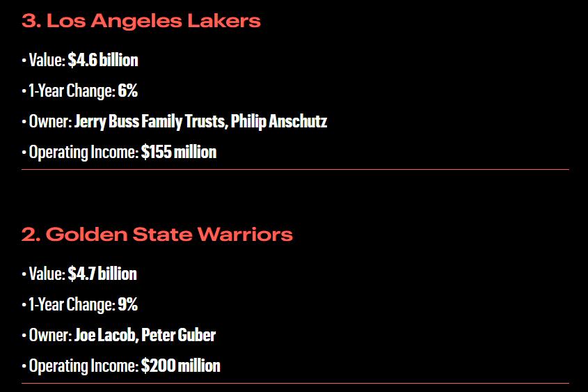Click the "Operating Income:" label under Warriors
The height and width of the screenshot is (392, 588).
84,366
